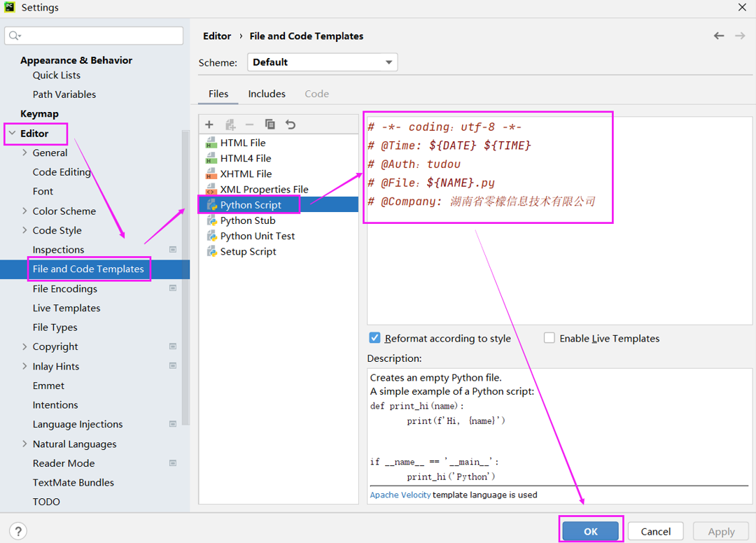
Task: Expand the Color Scheme node
Action: 25,211
